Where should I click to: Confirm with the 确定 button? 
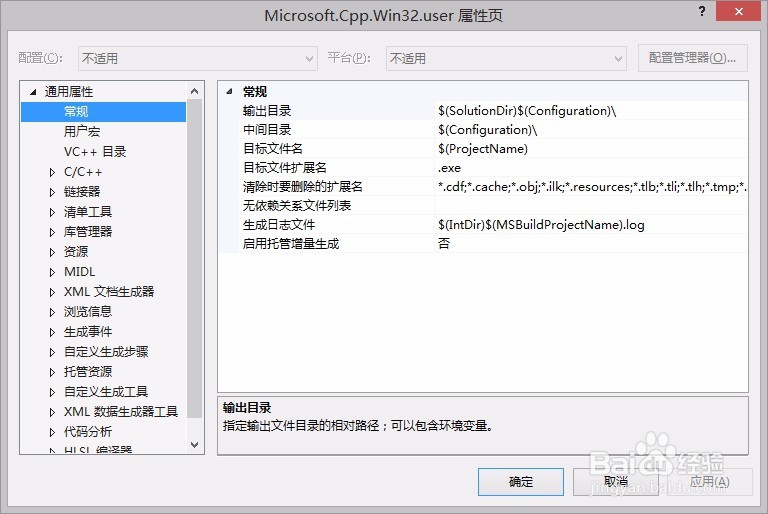tap(521, 482)
